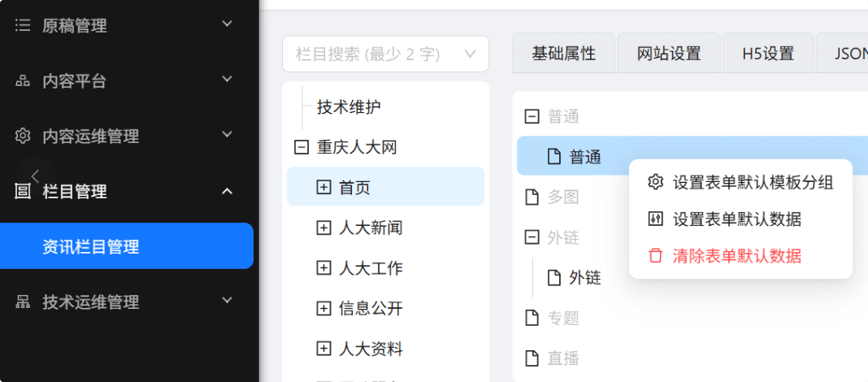Choose 设置表单默认数据 from context menu
Viewport: 868px width, 382px height.
coord(737,219)
